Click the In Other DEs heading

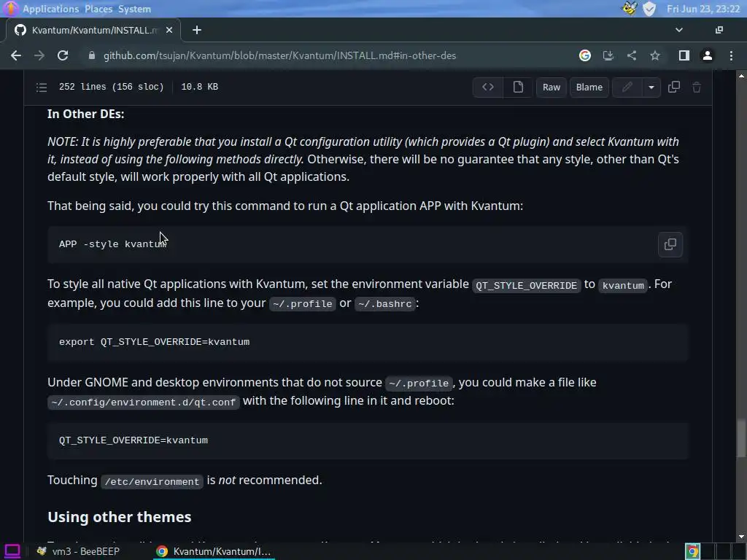[86, 114]
